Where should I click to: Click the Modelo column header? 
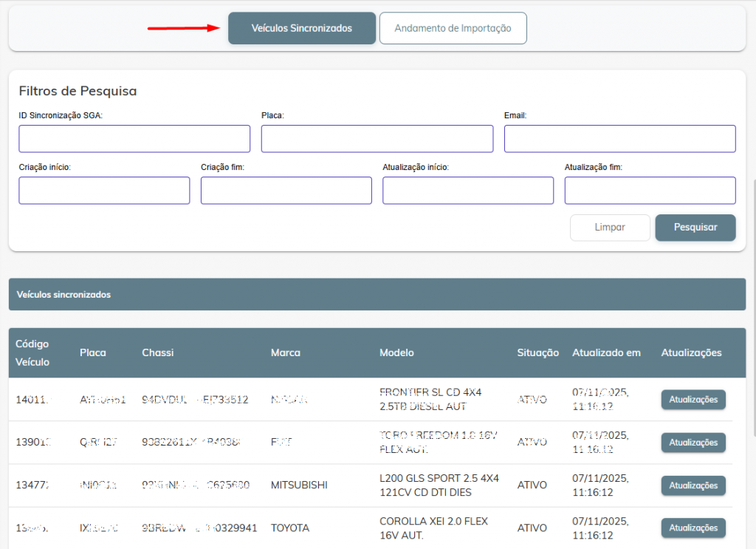[396, 353]
